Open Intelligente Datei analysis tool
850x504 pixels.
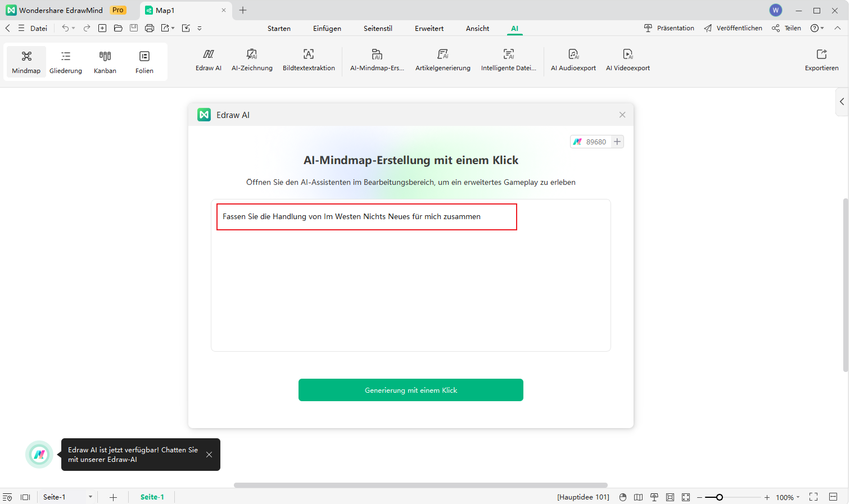coord(509,60)
